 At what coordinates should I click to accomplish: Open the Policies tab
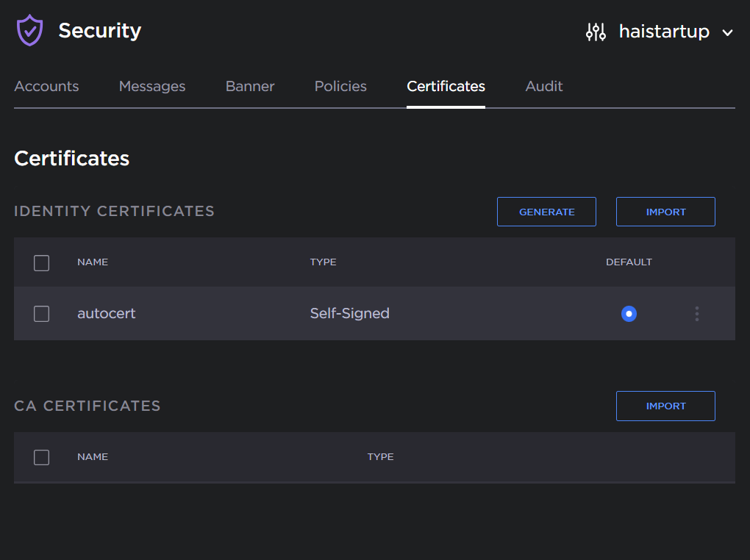pyautogui.click(x=340, y=86)
